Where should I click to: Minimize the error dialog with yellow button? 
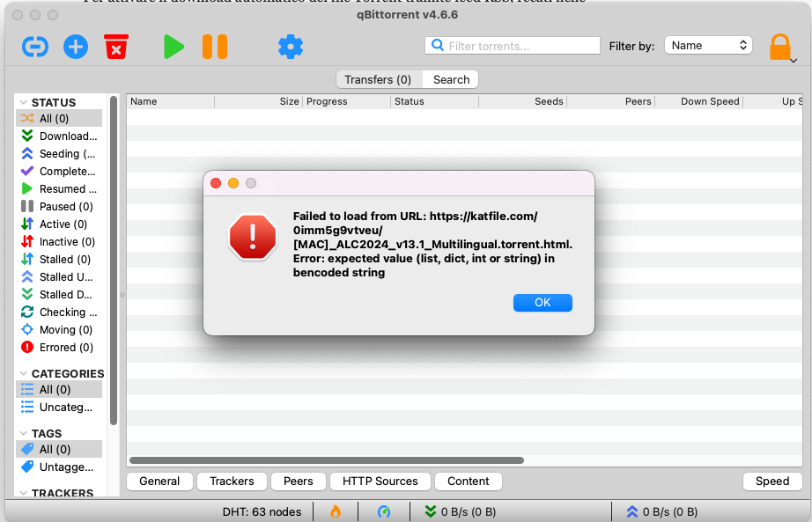tap(233, 183)
